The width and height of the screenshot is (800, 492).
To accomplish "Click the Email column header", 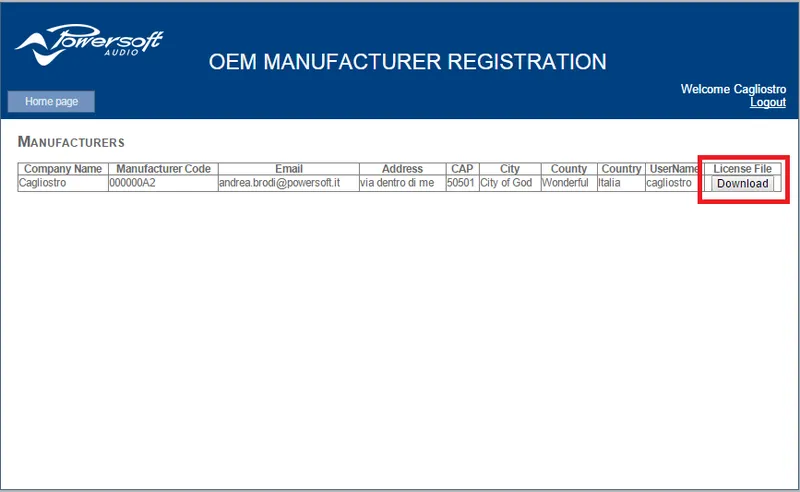I will click(289, 169).
